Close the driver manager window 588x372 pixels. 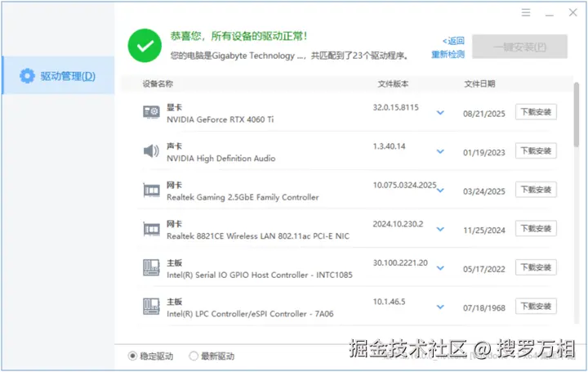point(572,12)
